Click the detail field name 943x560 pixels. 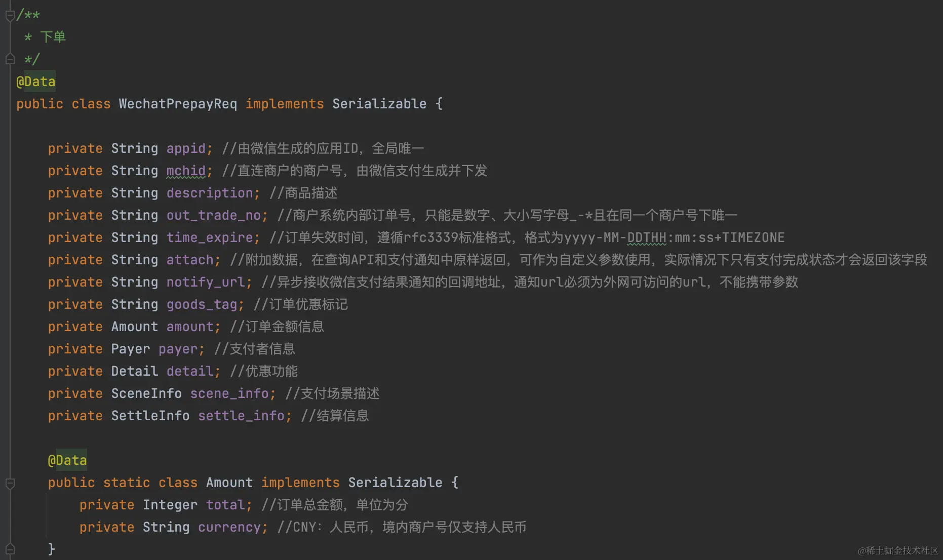point(190,371)
